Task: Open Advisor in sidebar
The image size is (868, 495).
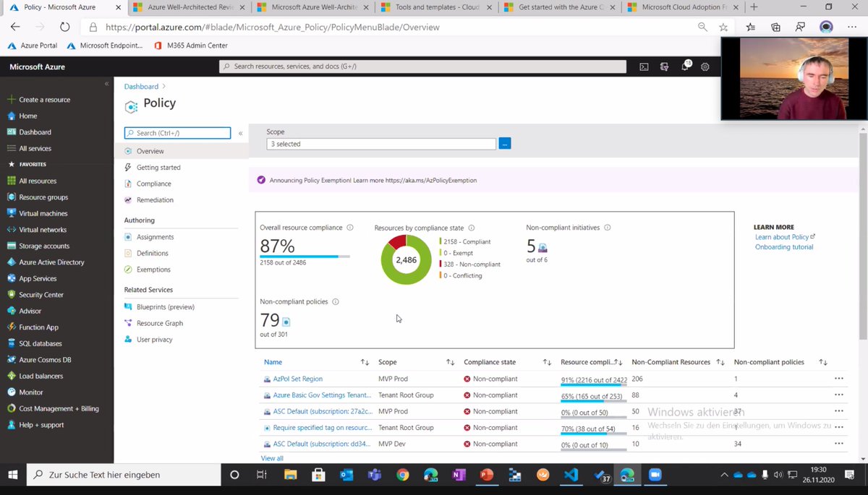Action: 30,311
